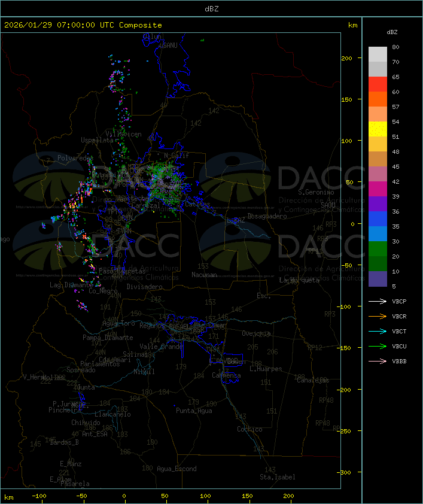
Task: Click the orange VBCR arrow icon
Action: [x=378, y=317]
